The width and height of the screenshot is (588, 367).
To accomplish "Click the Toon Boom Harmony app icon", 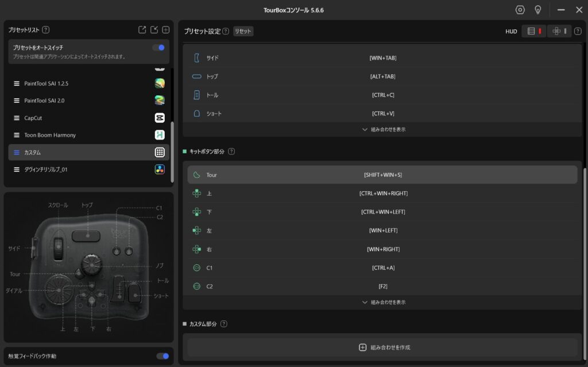I will (x=160, y=135).
